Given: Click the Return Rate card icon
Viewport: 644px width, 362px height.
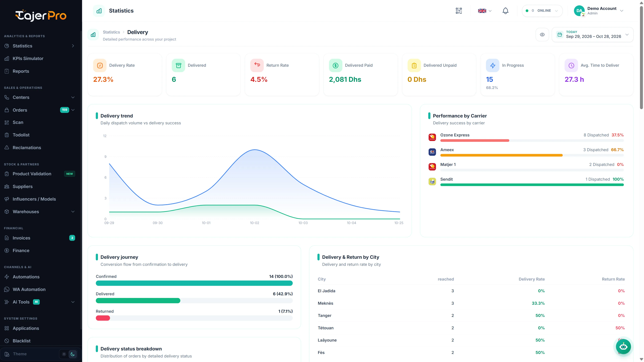Looking at the screenshot, I should click(257, 66).
